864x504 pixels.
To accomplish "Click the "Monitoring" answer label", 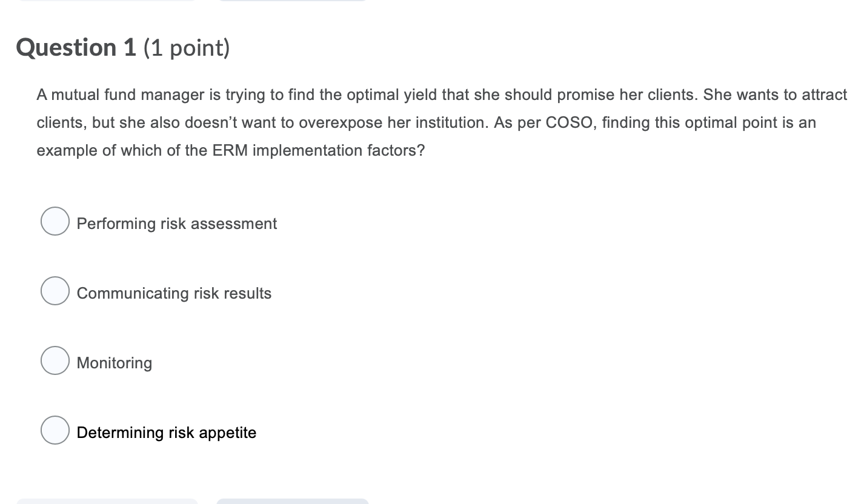I will (x=114, y=363).
